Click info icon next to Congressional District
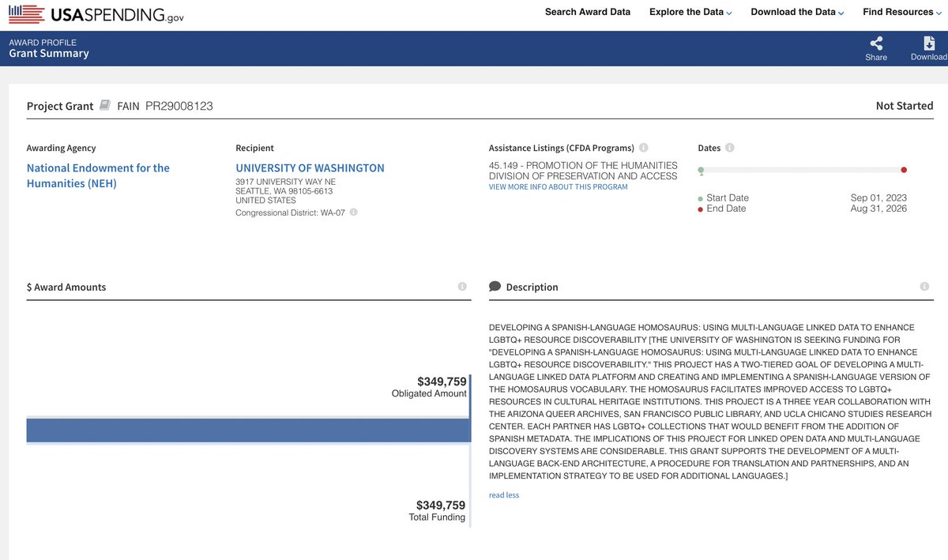948x560 pixels. [353, 212]
